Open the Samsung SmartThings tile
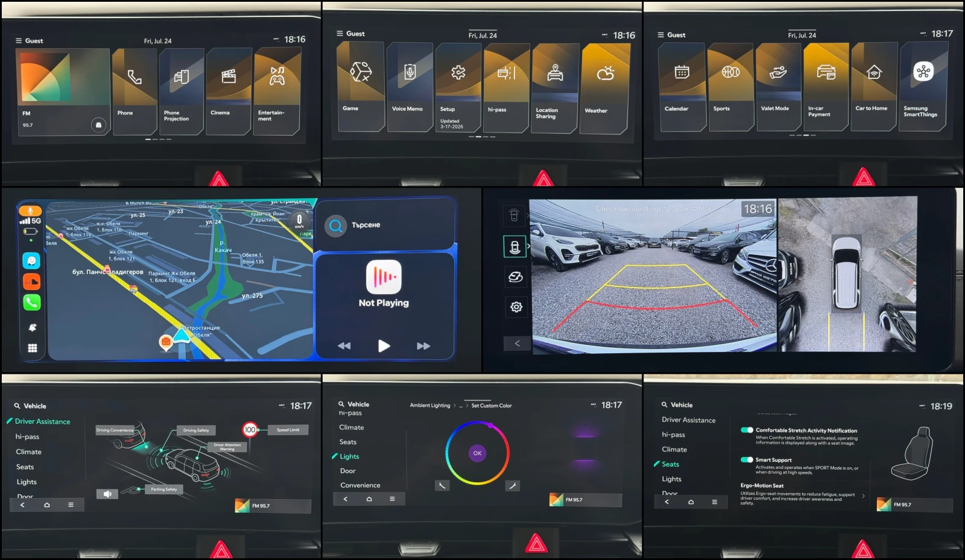The height and width of the screenshot is (560, 965). click(923, 87)
